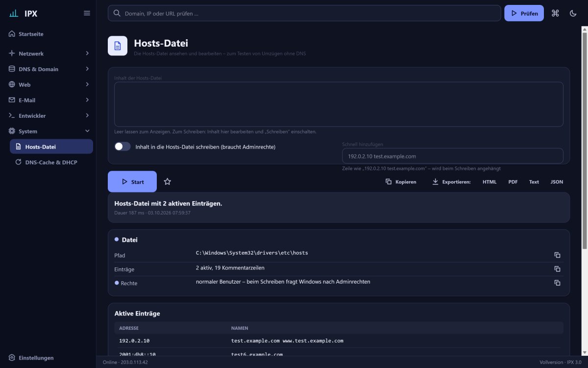Open Einstellungen in the sidebar
This screenshot has width=588, height=368.
48,358
